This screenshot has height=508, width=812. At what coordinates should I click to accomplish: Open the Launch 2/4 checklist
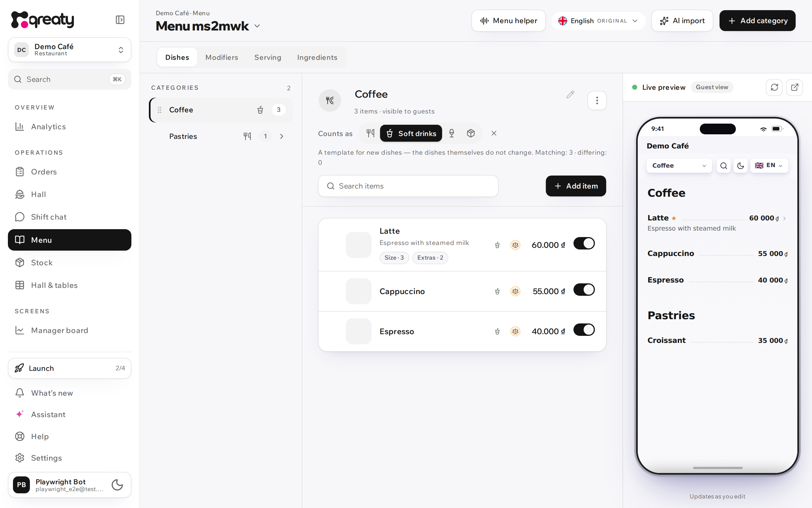[69, 368]
